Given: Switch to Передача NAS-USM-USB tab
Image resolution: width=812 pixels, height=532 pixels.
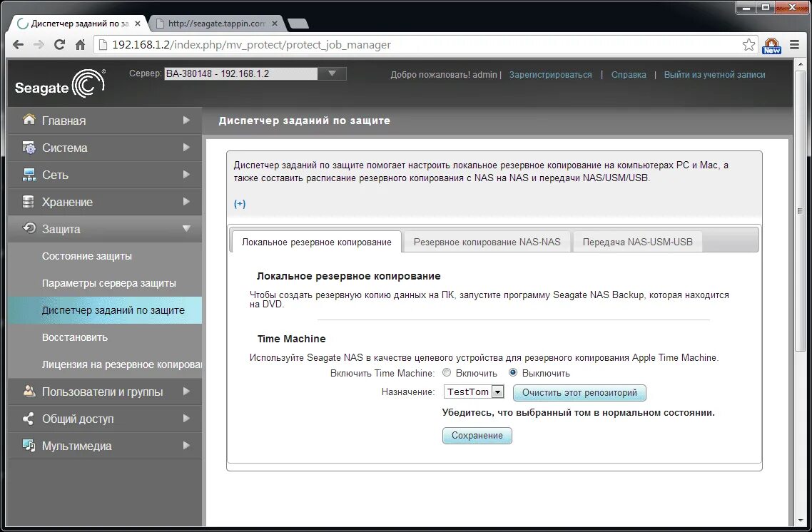Looking at the screenshot, I should point(637,242).
